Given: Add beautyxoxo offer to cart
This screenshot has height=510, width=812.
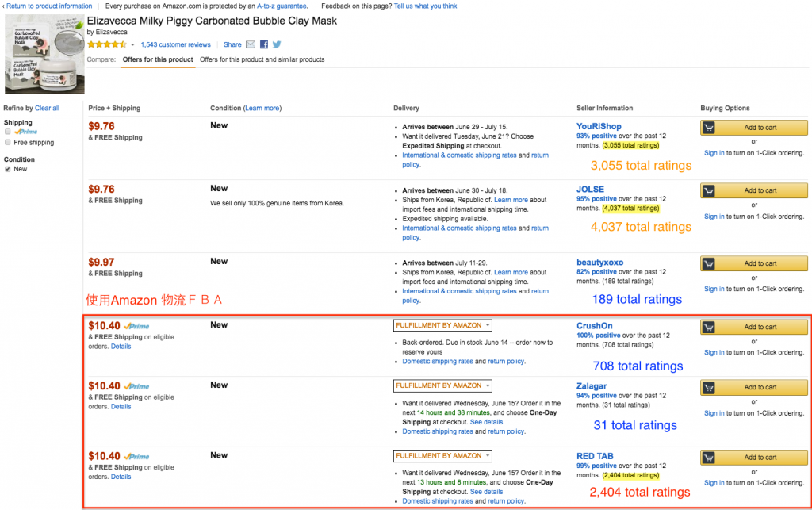Looking at the screenshot, I should click(x=754, y=263).
